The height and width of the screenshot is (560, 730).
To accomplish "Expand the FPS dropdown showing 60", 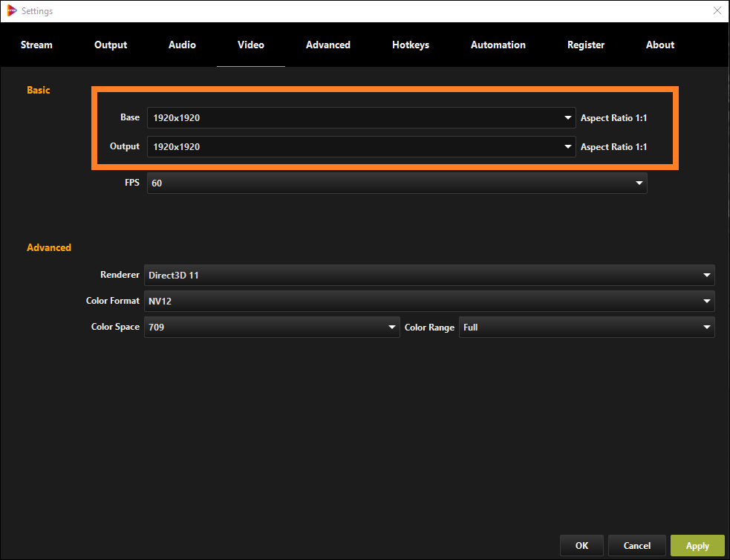I will pos(397,183).
